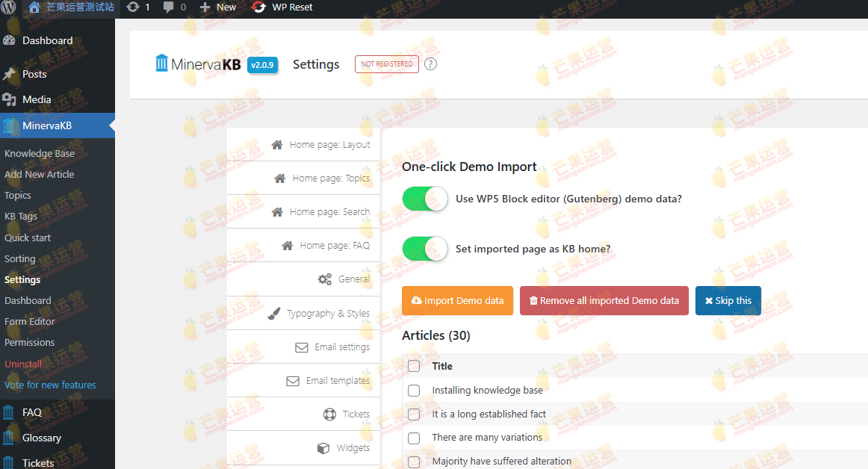Open Email settings tab
This screenshot has width=868, height=469.
pyautogui.click(x=303, y=347)
